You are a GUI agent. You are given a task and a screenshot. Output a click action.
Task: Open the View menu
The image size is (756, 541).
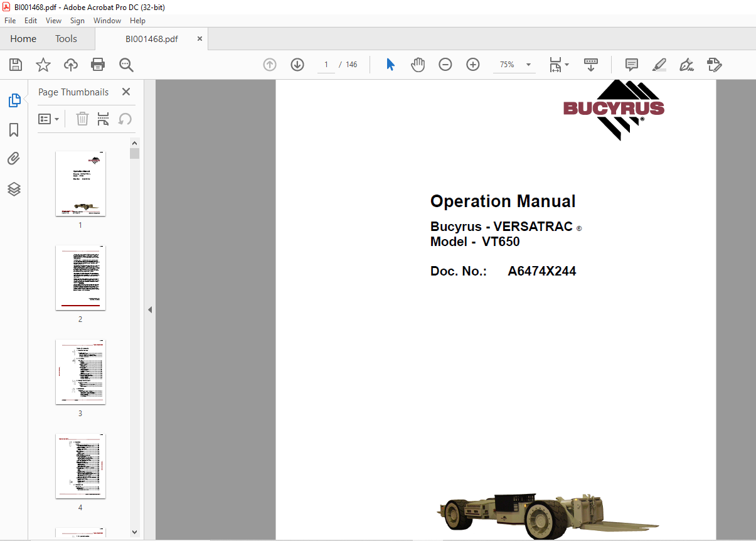click(53, 21)
